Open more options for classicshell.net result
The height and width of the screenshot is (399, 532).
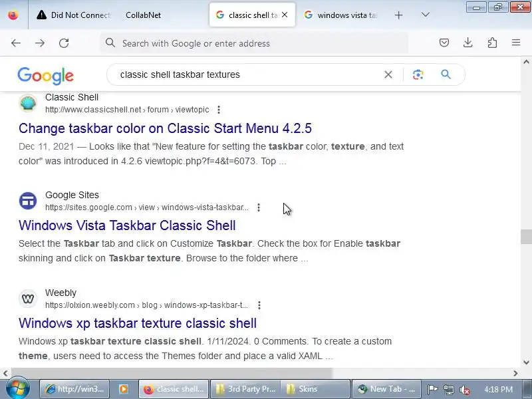point(219,110)
